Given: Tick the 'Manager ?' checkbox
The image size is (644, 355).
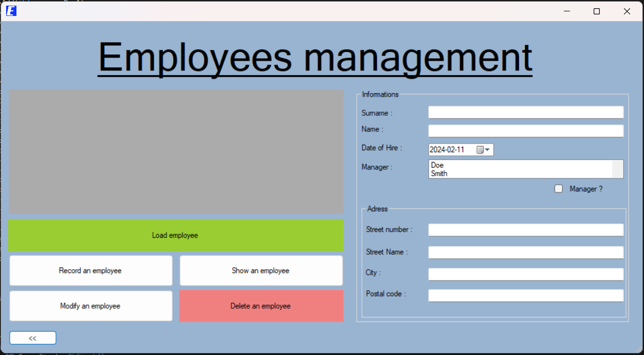Looking at the screenshot, I should coord(559,189).
